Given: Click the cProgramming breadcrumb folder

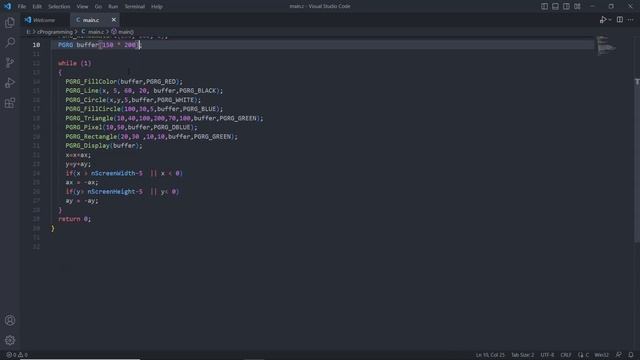Looking at the screenshot, I should click(x=55, y=32).
